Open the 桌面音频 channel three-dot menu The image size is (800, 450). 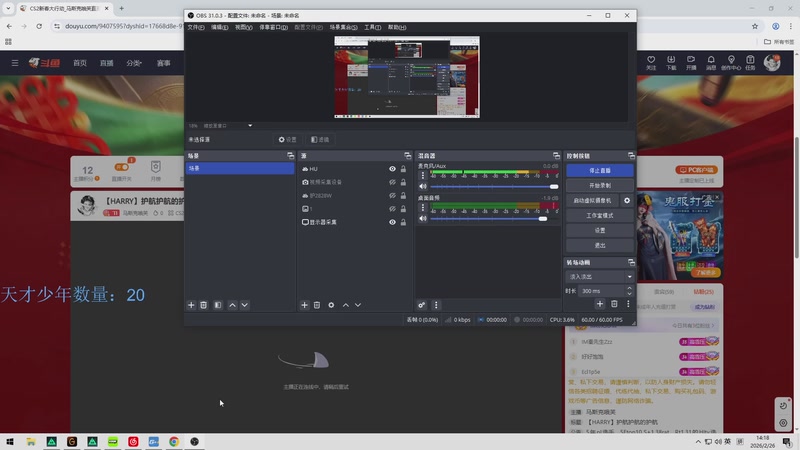tap(422, 207)
